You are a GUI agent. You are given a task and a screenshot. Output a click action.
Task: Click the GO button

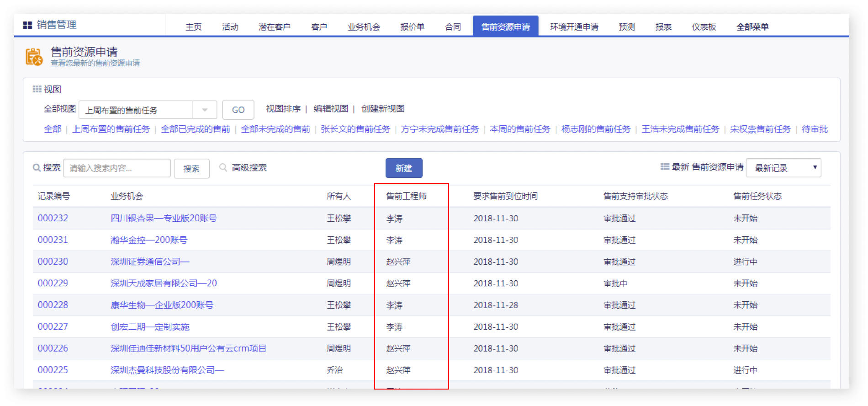coord(238,110)
